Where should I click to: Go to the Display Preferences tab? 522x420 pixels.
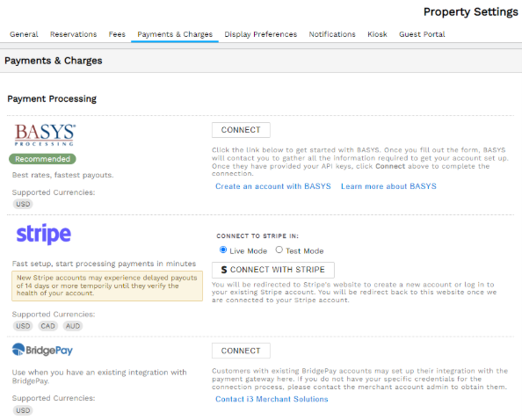point(261,34)
